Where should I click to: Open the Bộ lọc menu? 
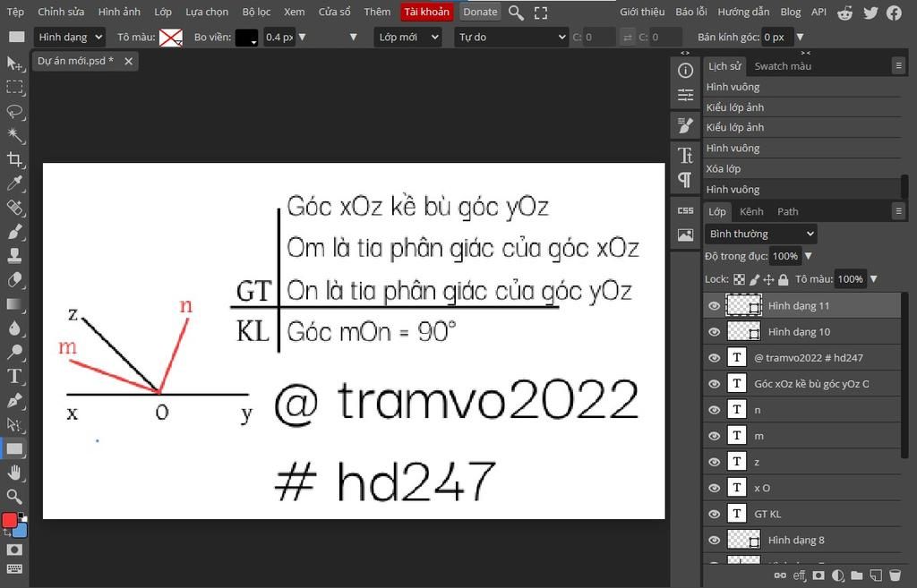tap(256, 12)
